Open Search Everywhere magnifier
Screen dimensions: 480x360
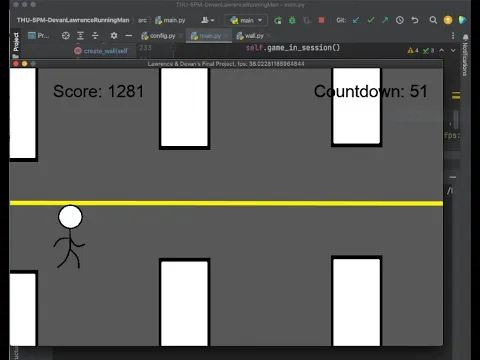[433, 20]
